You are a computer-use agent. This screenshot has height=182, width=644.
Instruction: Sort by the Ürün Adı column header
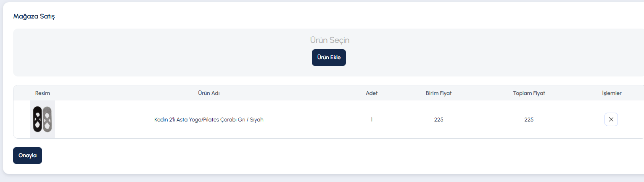(209, 93)
